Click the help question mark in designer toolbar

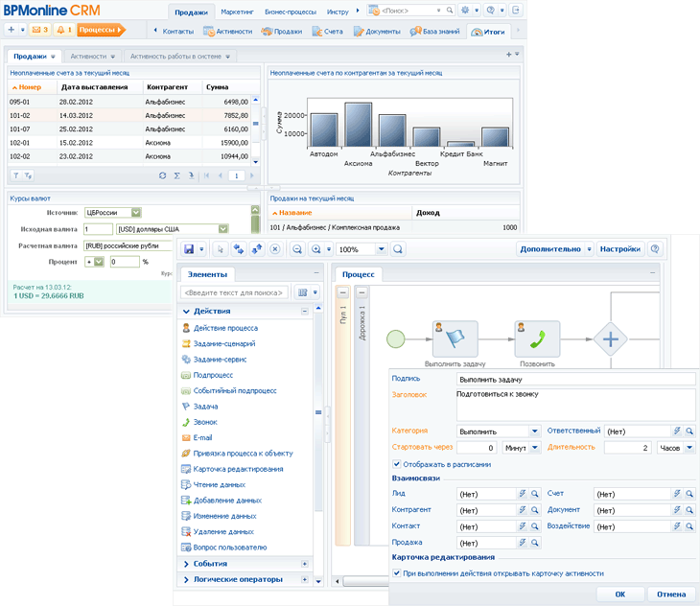point(656,249)
